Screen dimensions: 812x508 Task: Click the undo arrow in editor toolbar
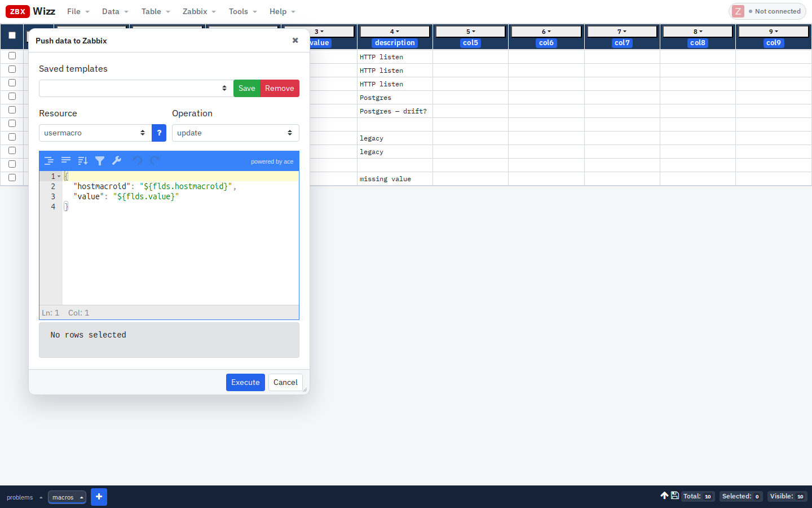(137, 161)
